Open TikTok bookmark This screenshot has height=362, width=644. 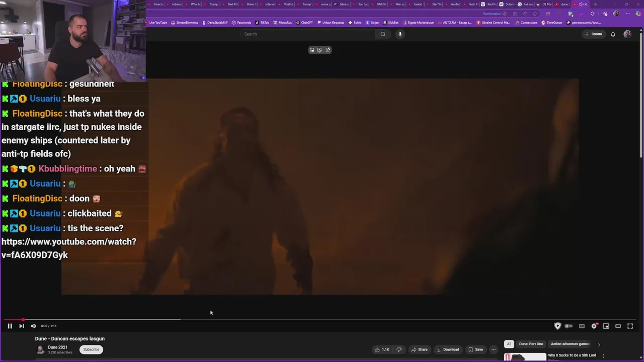[262, 23]
